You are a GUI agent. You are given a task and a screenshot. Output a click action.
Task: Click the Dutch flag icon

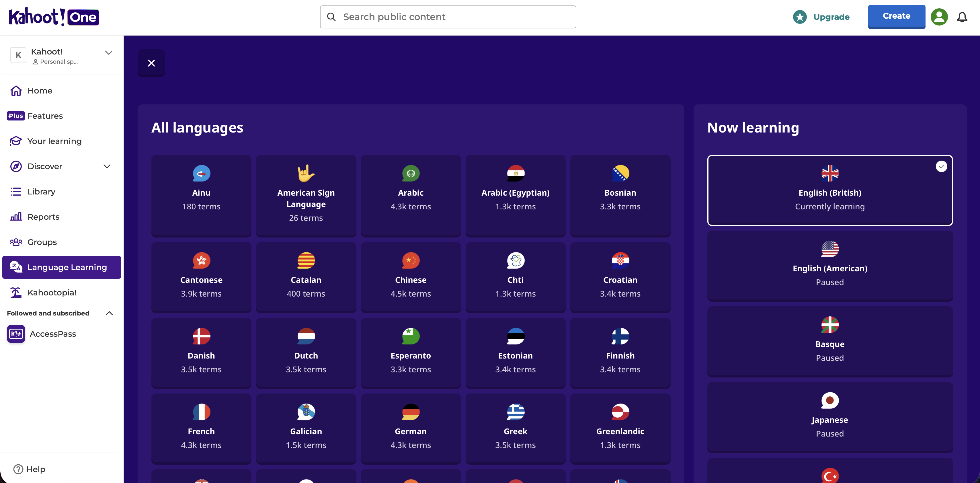pyautogui.click(x=306, y=336)
